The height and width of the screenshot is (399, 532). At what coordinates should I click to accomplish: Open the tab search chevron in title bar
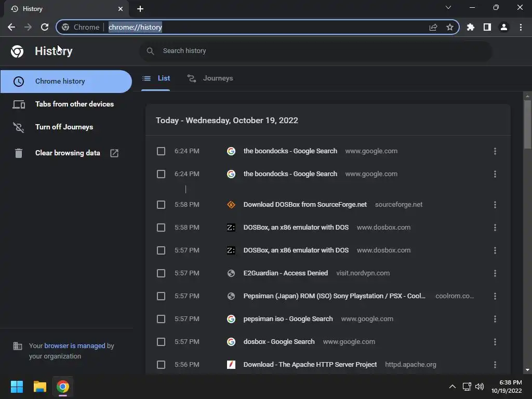pyautogui.click(x=448, y=7)
